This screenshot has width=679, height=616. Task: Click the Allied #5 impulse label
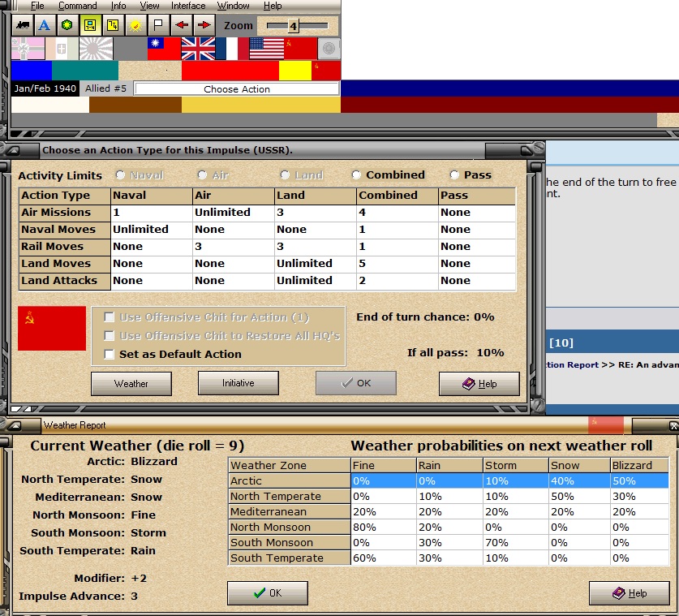(106, 88)
